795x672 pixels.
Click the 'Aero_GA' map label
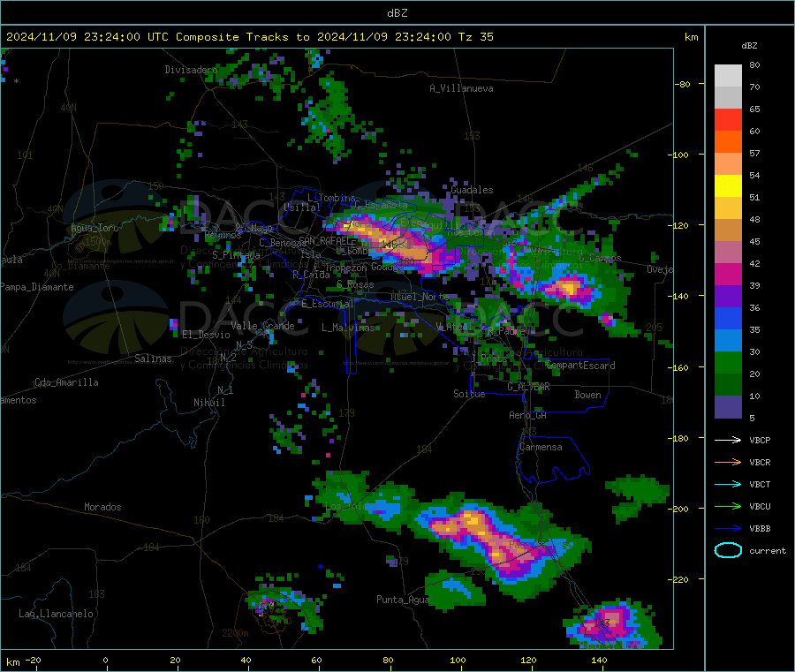pos(528,415)
